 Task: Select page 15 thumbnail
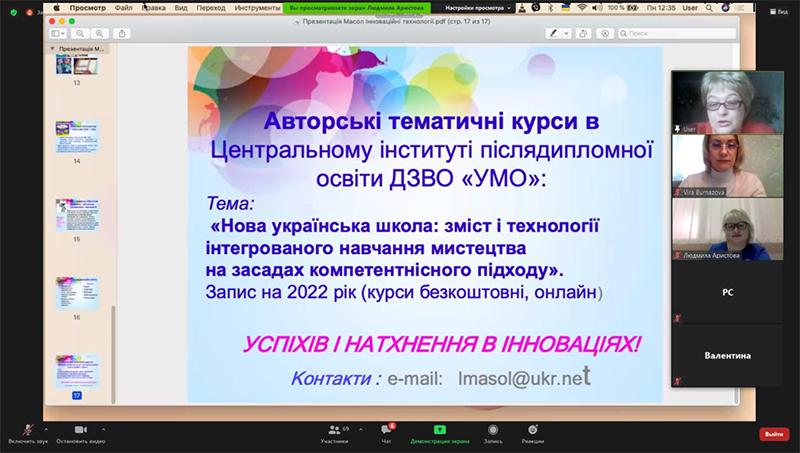77,215
